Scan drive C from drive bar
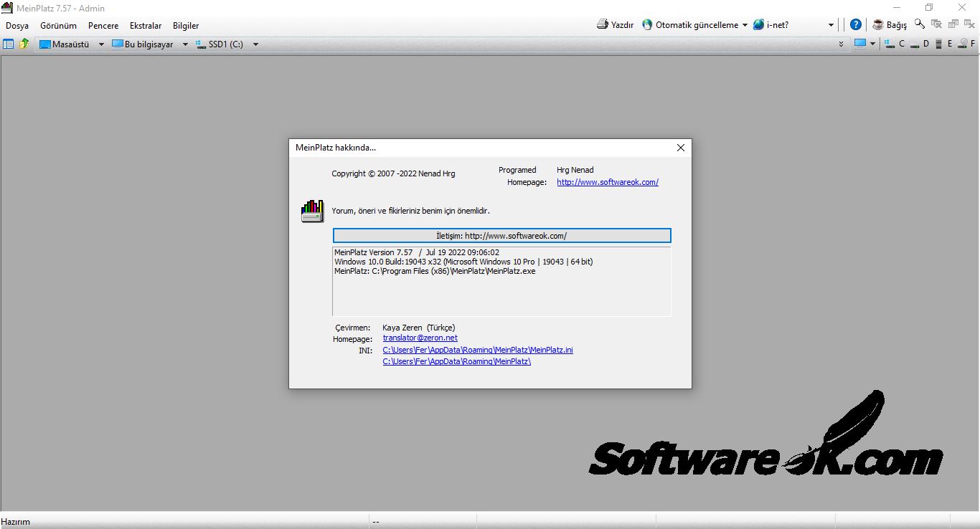 coord(895,44)
